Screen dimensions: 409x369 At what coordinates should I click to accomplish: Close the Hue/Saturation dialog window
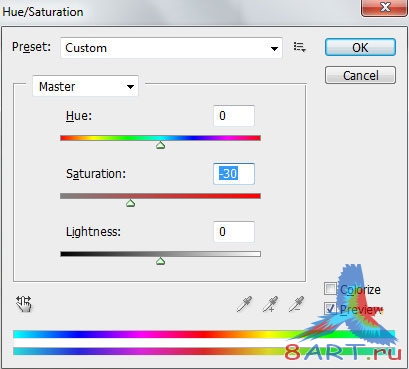[384, 7]
